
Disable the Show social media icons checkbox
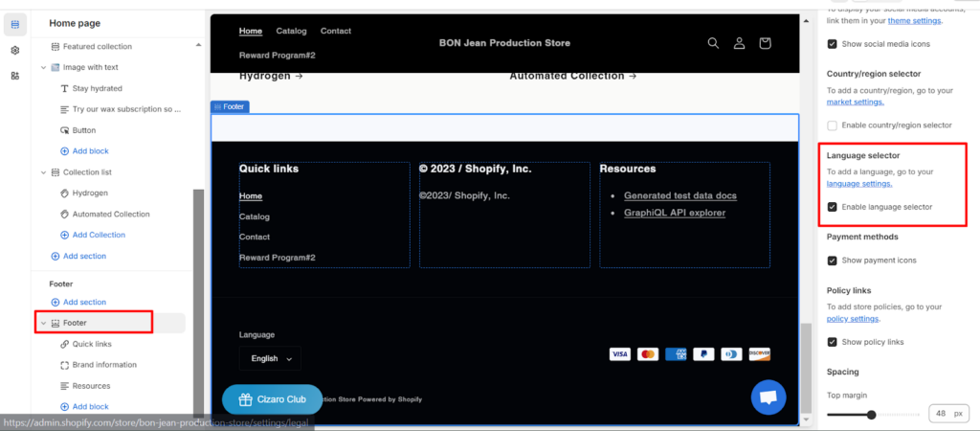pos(833,44)
